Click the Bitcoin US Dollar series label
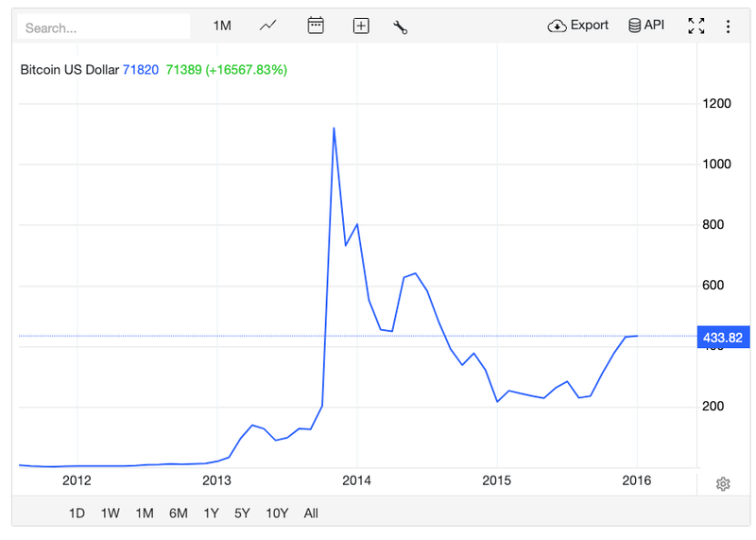The height and width of the screenshot is (540, 756). 70,70
